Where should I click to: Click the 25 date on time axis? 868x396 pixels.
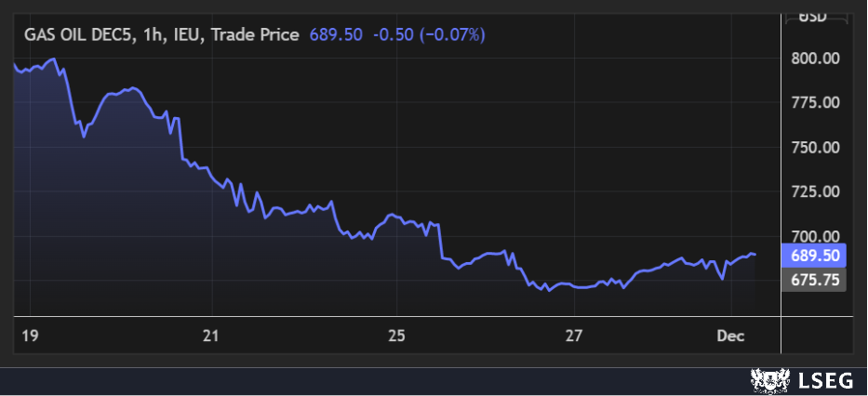pyautogui.click(x=396, y=334)
